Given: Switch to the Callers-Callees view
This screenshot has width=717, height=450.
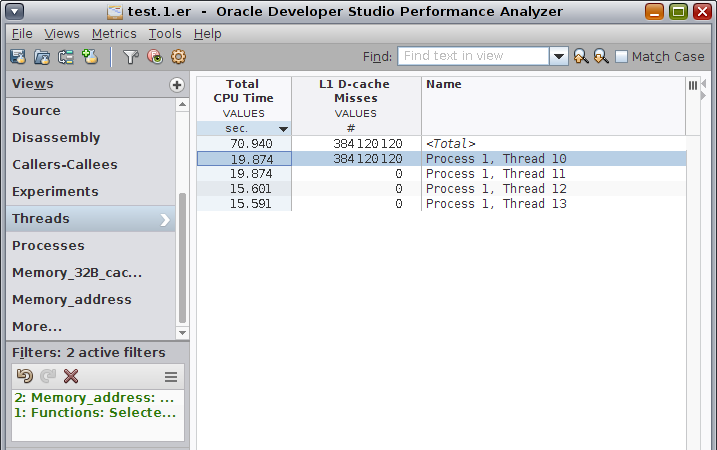Looking at the screenshot, I should 64,165.
